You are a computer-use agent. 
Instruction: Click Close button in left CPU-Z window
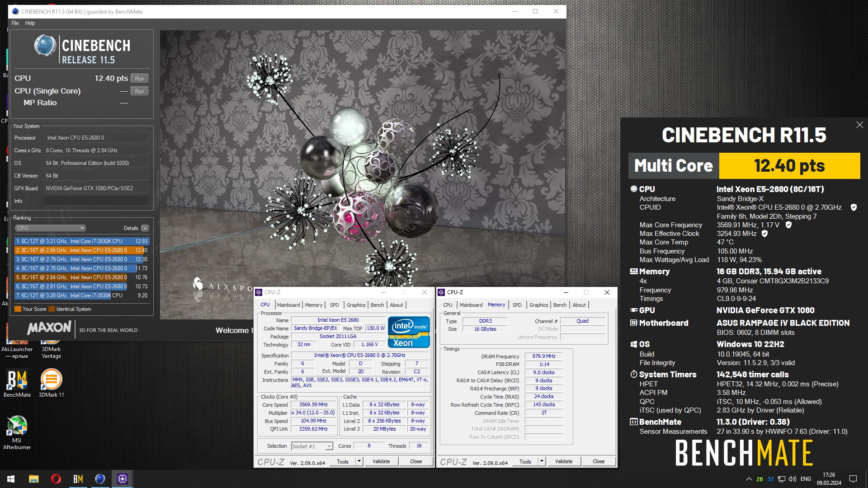[416, 461]
